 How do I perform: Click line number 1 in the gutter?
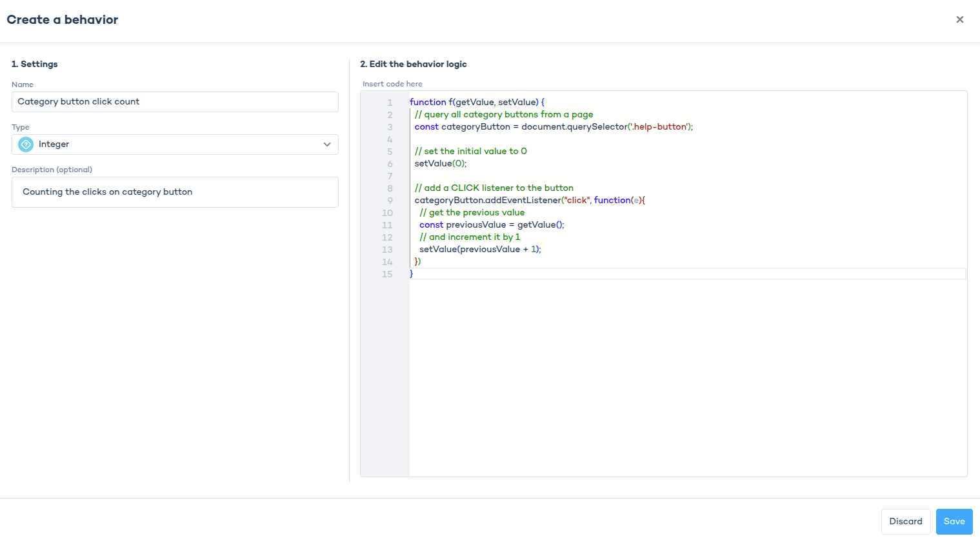coord(390,103)
